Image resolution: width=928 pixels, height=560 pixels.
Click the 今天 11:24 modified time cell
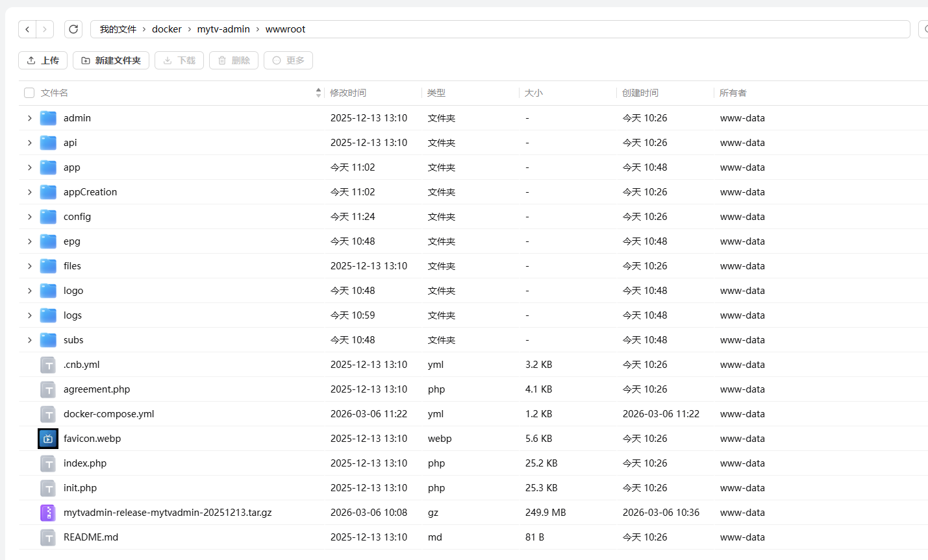click(353, 217)
